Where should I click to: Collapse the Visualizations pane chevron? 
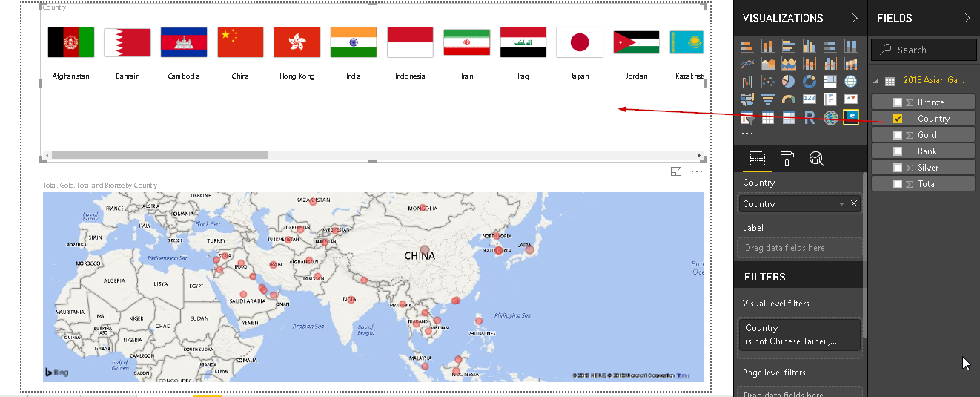[855, 18]
